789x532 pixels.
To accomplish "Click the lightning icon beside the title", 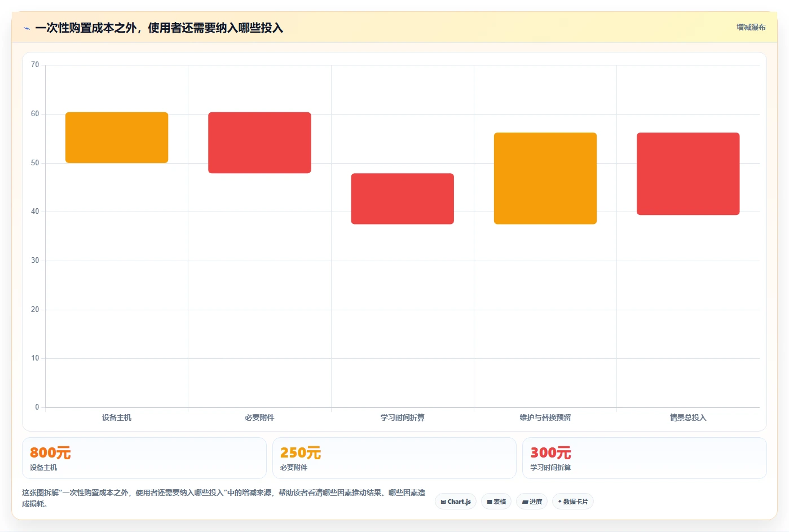I will click(x=27, y=28).
